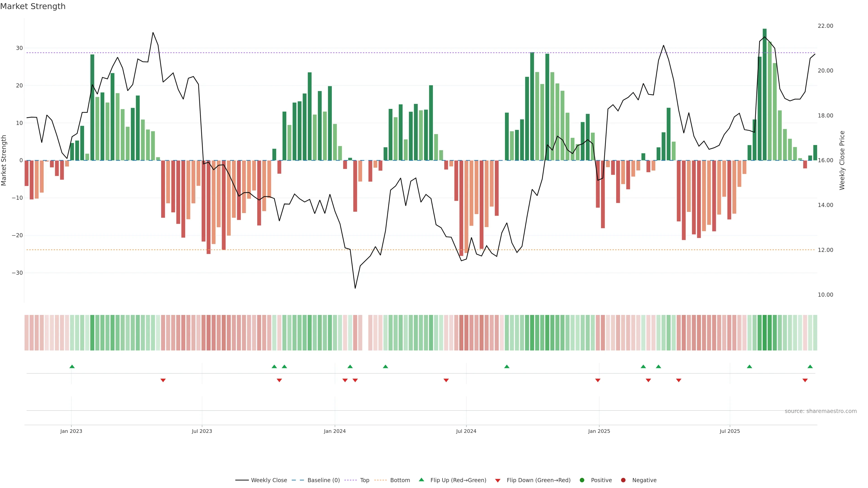
Task: Click the Flip Up green triangle legend icon
Action: 421,480
